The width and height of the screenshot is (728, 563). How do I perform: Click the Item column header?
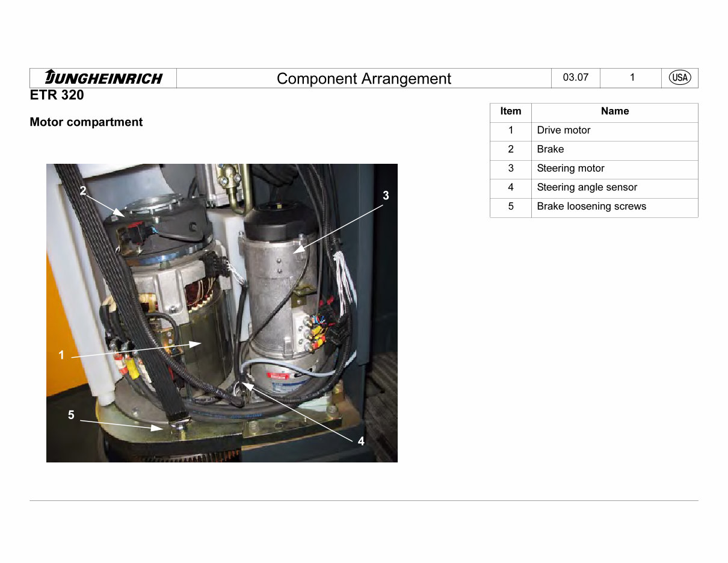[x=510, y=111]
